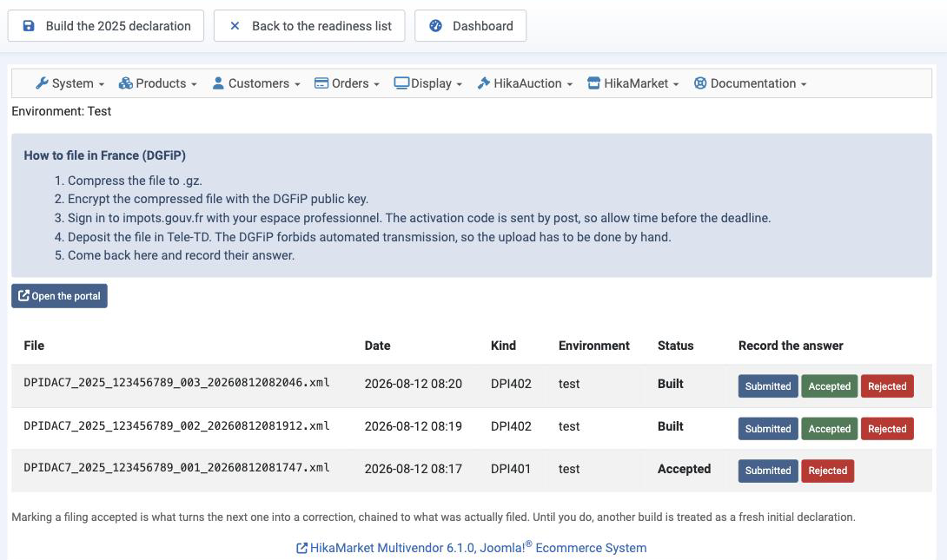
Task: Click the save icon on Build the 2025 declaration
Action: (29, 26)
